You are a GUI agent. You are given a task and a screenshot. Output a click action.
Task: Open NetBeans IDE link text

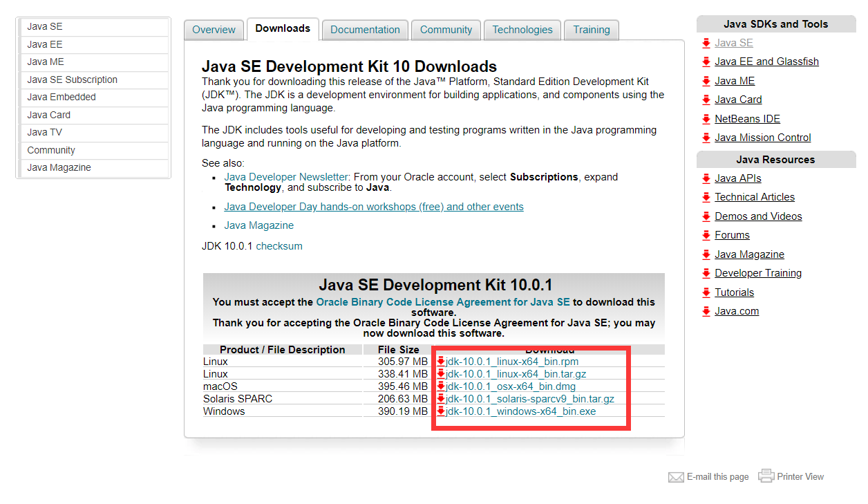(747, 119)
